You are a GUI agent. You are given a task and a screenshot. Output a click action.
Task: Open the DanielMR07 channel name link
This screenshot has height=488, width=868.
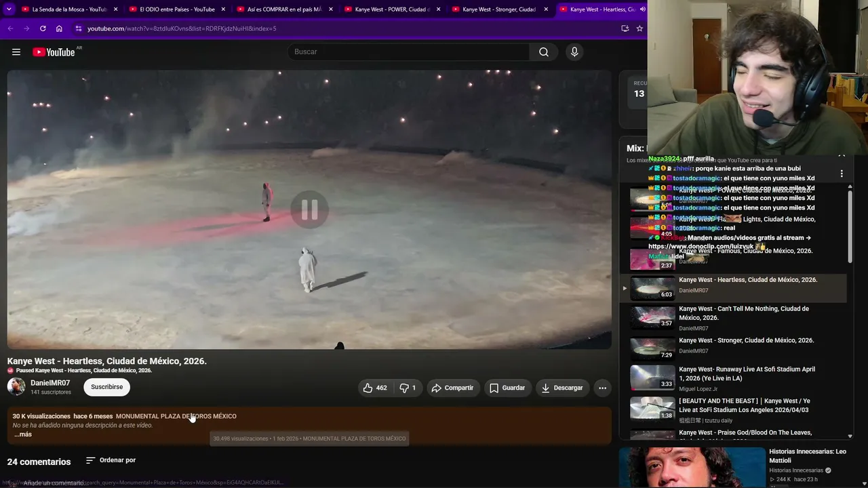50,383
